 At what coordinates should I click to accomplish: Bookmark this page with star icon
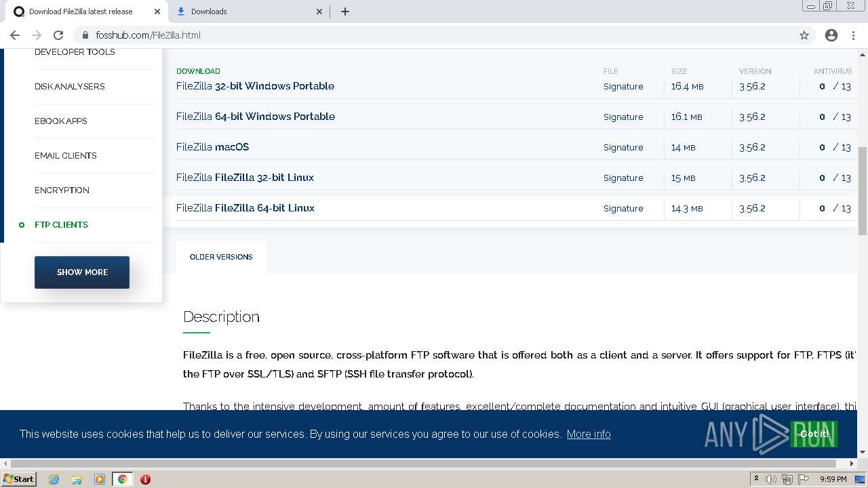click(804, 35)
